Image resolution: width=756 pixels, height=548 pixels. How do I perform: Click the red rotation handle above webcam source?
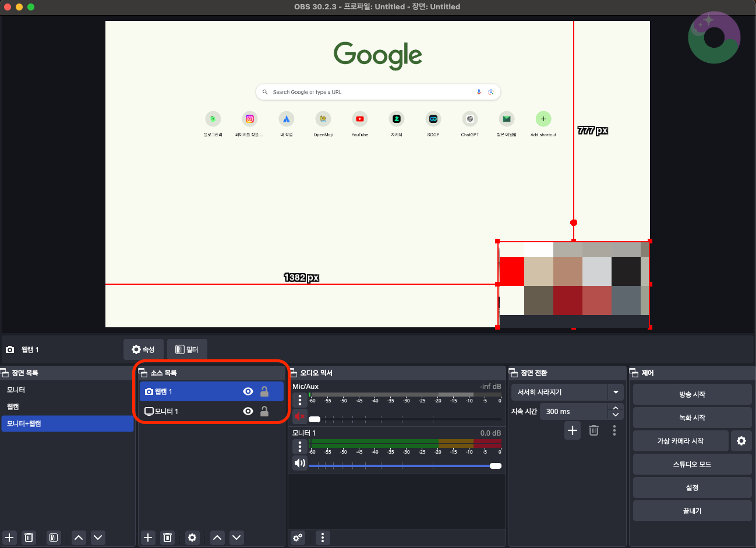pos(574,222)
